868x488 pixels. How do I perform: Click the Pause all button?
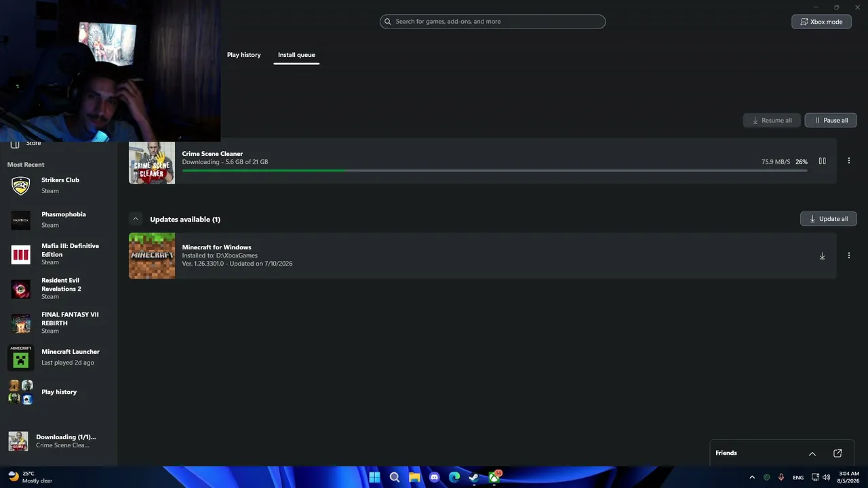(x=831, y=121)
